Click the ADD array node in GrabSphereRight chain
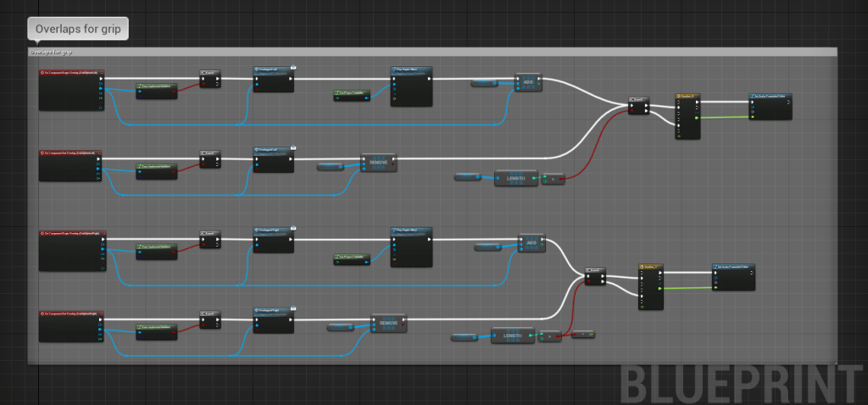The width and height of the screenshot is (868, 405). [x=531, y=243]
